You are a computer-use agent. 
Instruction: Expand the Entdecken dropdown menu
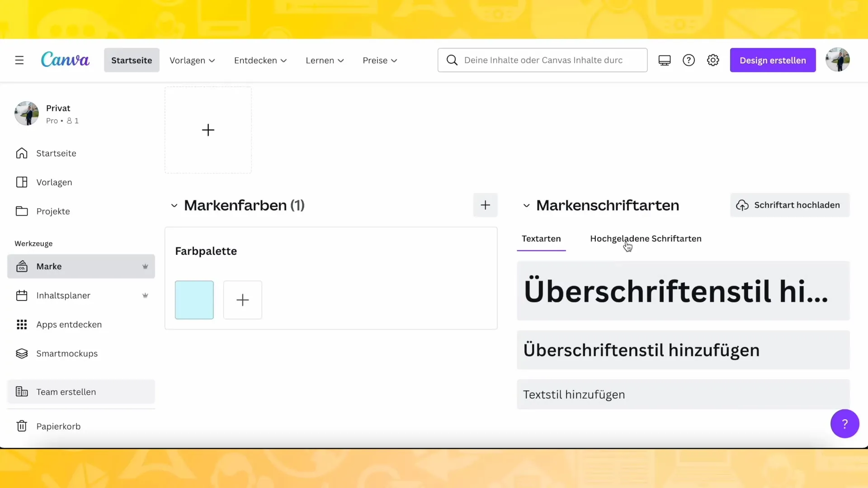(260, 61)
